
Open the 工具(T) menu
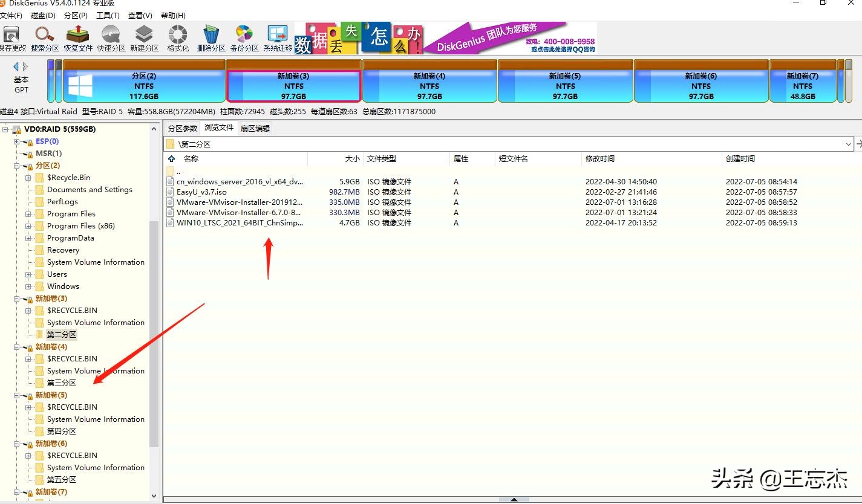click(108, 16)
